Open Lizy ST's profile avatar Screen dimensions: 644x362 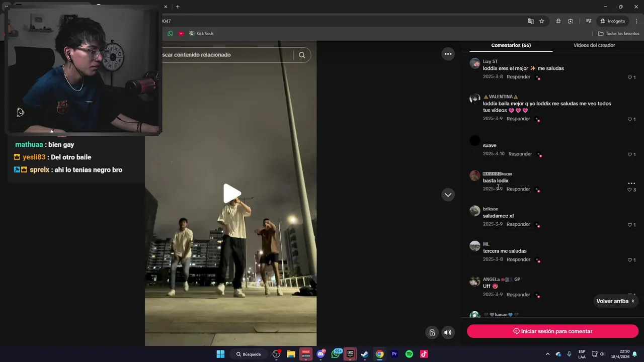474,63
